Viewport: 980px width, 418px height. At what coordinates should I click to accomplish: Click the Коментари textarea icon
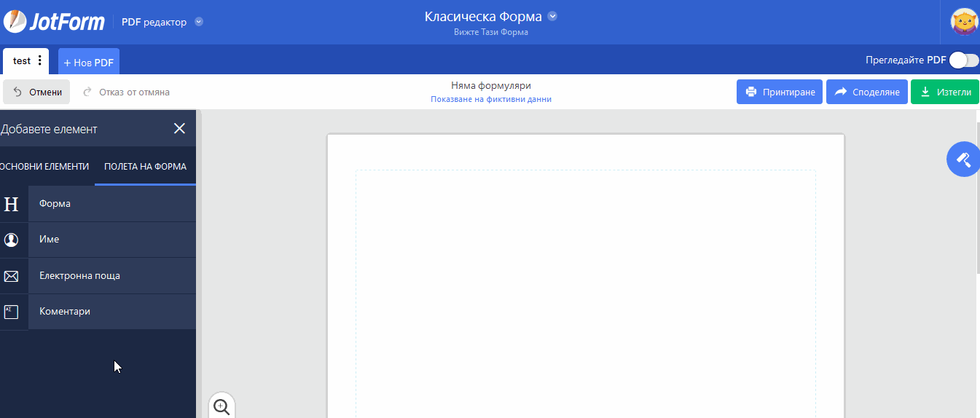click(12, 312)
